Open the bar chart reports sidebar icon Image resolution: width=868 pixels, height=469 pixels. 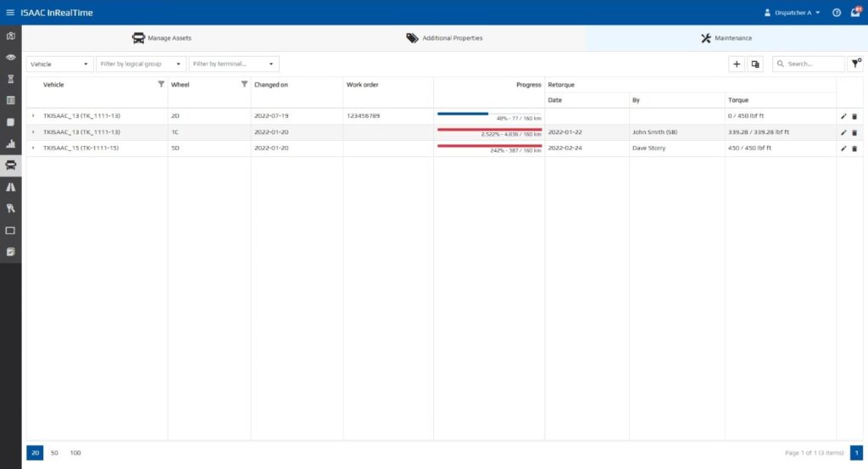tap(10, 143)
